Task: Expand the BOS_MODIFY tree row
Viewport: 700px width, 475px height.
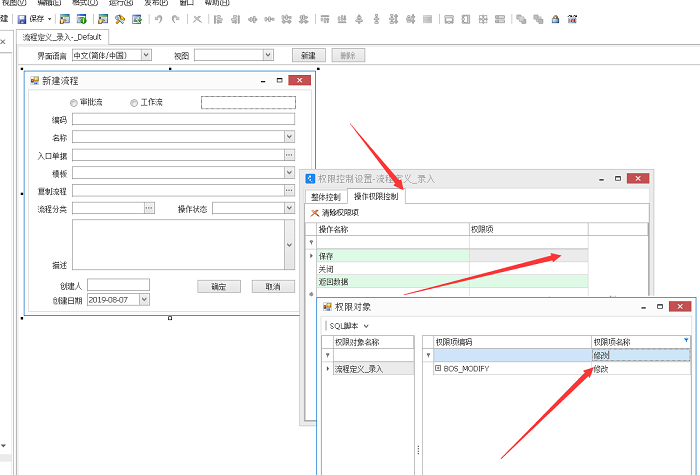Action: tap(438, 369)
